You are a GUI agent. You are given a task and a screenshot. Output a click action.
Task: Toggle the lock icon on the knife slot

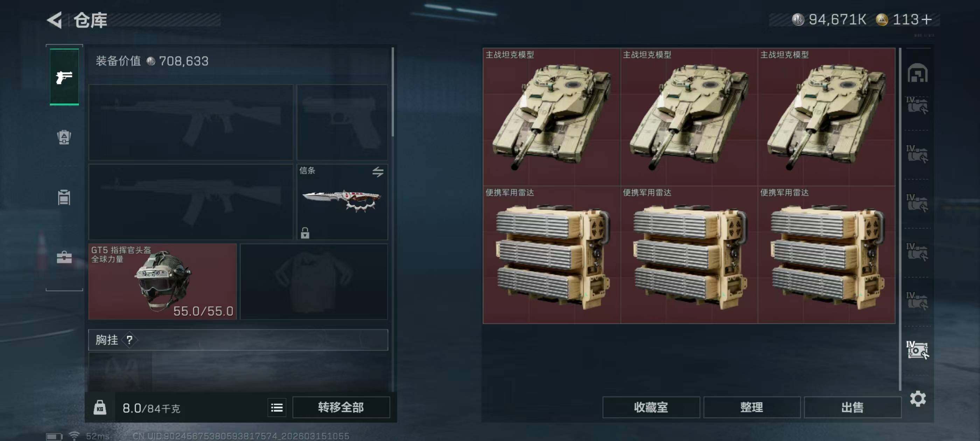tap(305, 233)
